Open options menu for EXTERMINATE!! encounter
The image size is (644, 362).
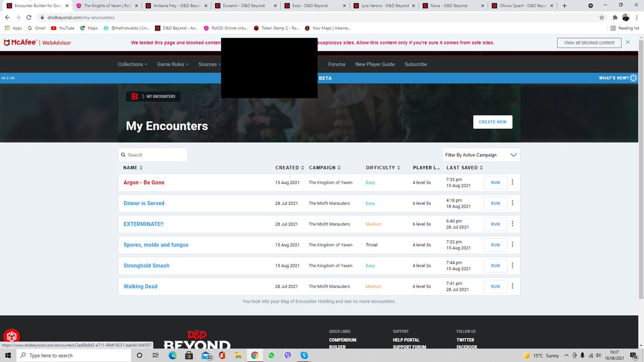click(x=513, y=224)
